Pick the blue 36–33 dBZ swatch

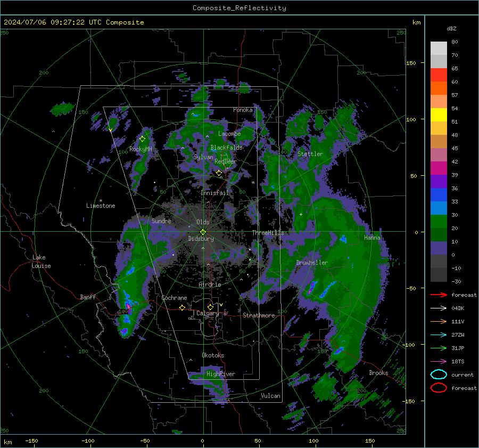439,195
